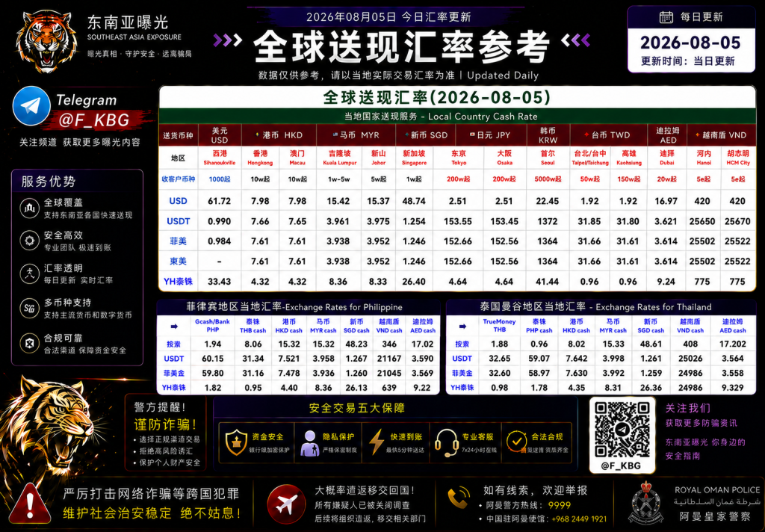Select the 全球覆盖 service icon
The width and height of the screenshot is (765, 532).
point(30,208)
